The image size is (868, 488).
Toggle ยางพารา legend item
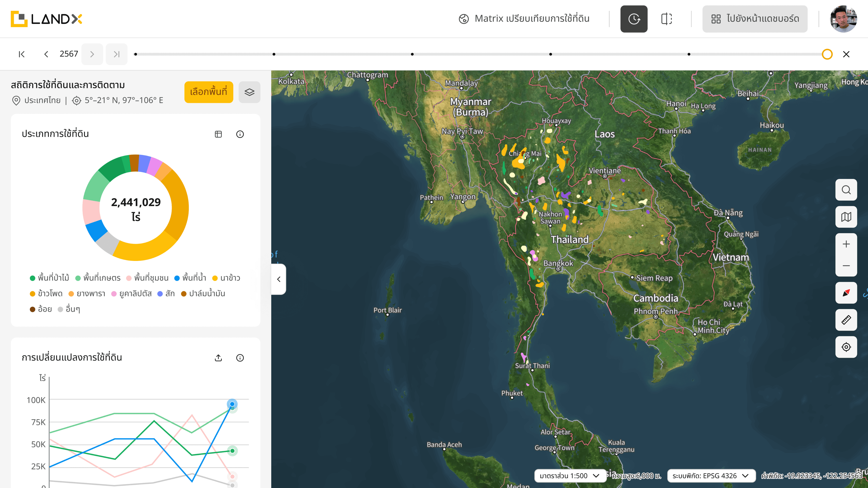pyautogui.click(x=87, y=293)
